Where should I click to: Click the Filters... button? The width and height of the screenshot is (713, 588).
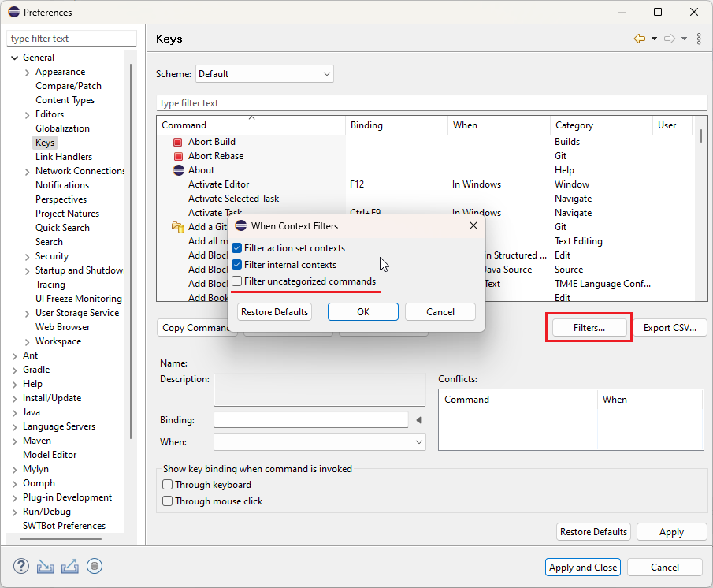pyautogui.click(x=589, y=327)
